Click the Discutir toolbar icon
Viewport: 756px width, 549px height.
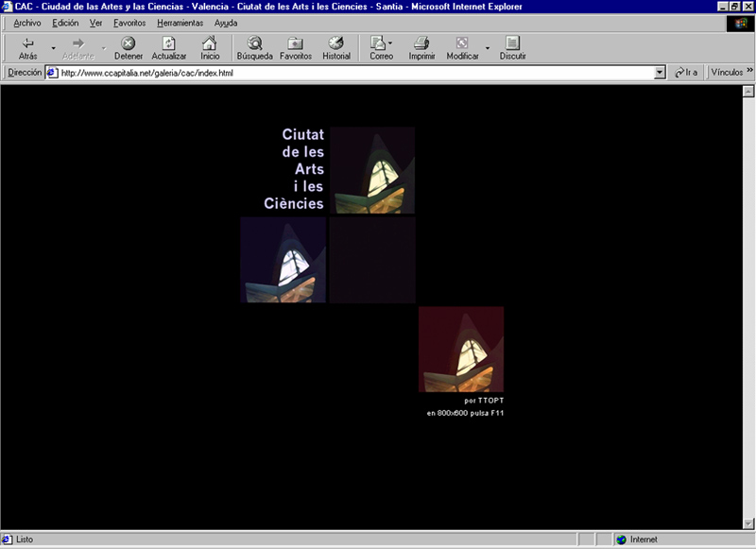[512, 43]
